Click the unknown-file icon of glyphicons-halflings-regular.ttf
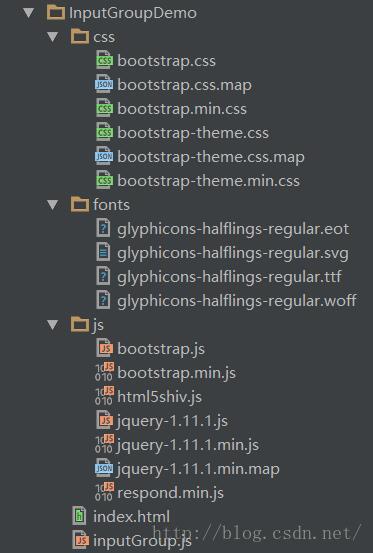 click(103, 276)
